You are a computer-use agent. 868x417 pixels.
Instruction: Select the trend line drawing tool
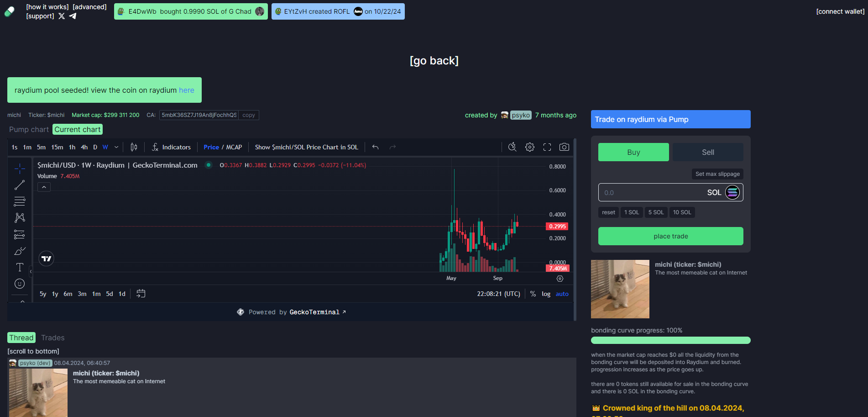(20, 185)
